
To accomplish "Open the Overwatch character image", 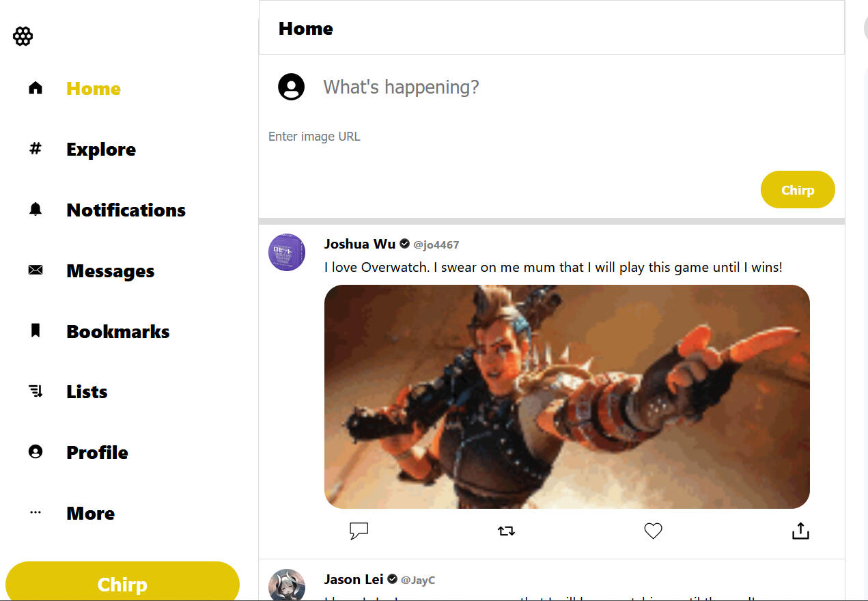I will click(567, 397).
